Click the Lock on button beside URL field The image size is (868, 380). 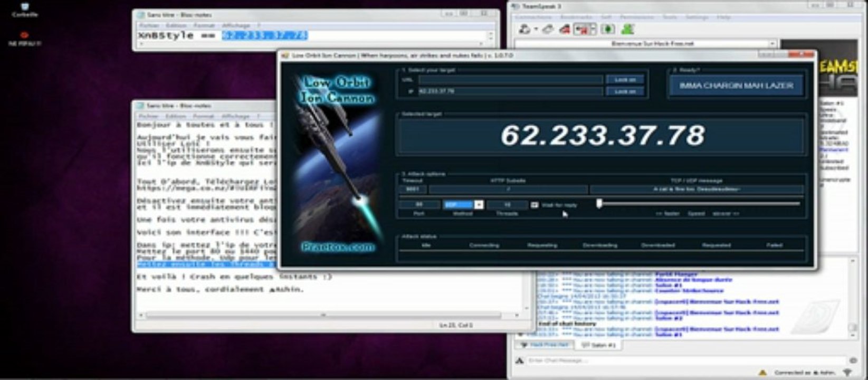click(x=625, y=80)
